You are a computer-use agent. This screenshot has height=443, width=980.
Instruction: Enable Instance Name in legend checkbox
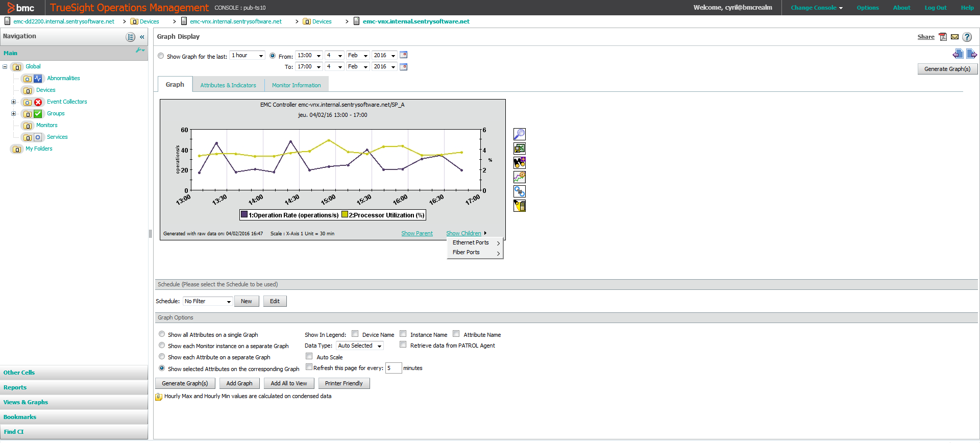pyautogui.click(x=403, y=334)
